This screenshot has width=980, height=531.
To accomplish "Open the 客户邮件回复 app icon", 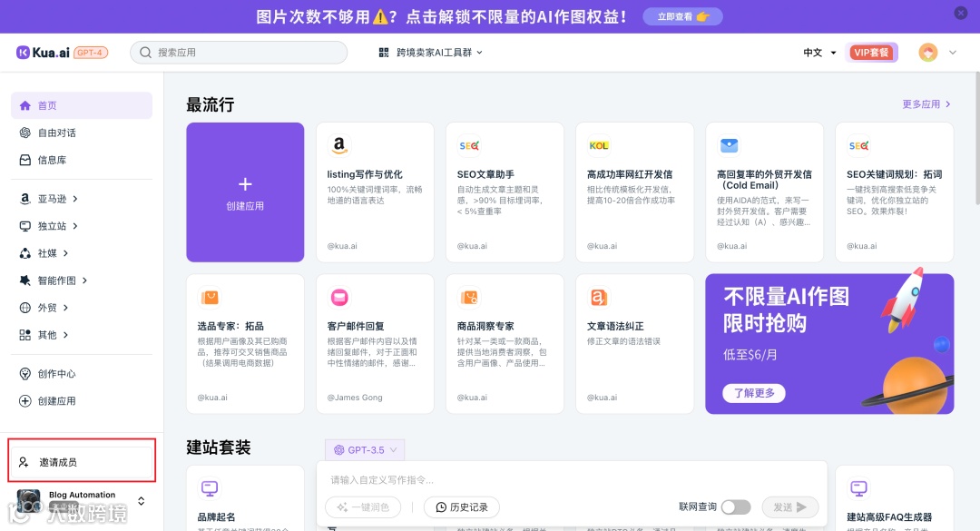I will [339, 296].
